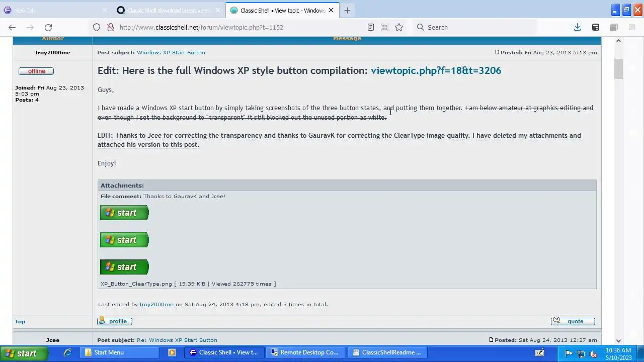Open Re: Windows XP Start Button subject link
The height and width of the screenshot is (362, 644).
point(177,340)
